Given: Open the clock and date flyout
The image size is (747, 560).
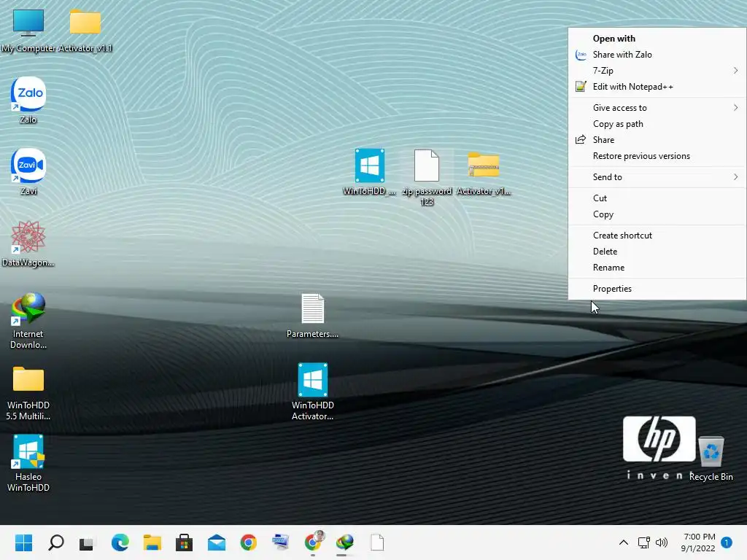Looking at the screenshot, I should (x=698, y=542).
